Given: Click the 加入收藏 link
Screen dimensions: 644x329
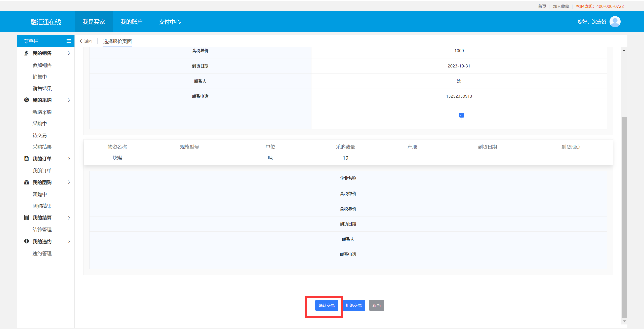Looking at the screenshot, I should tap(561, 6).
